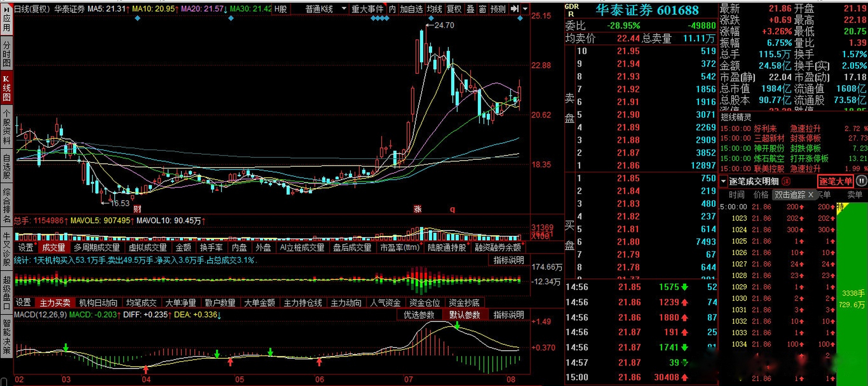The image size is (868, 386).
Task: Click the 预测 button
Action: [x=498, y=9]
